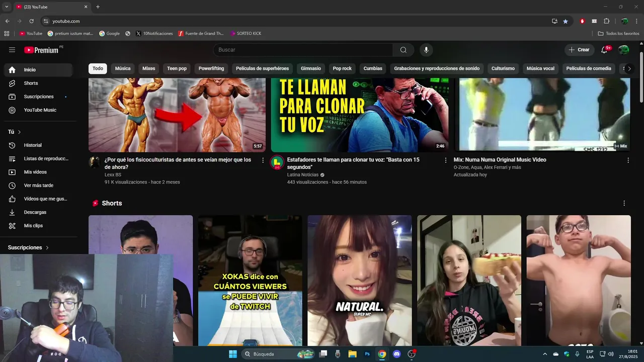Image resolution: width=644 pixels, height=362 pixels.
Task: Click the Latina Noticias channel avatar
Action: 277,162
